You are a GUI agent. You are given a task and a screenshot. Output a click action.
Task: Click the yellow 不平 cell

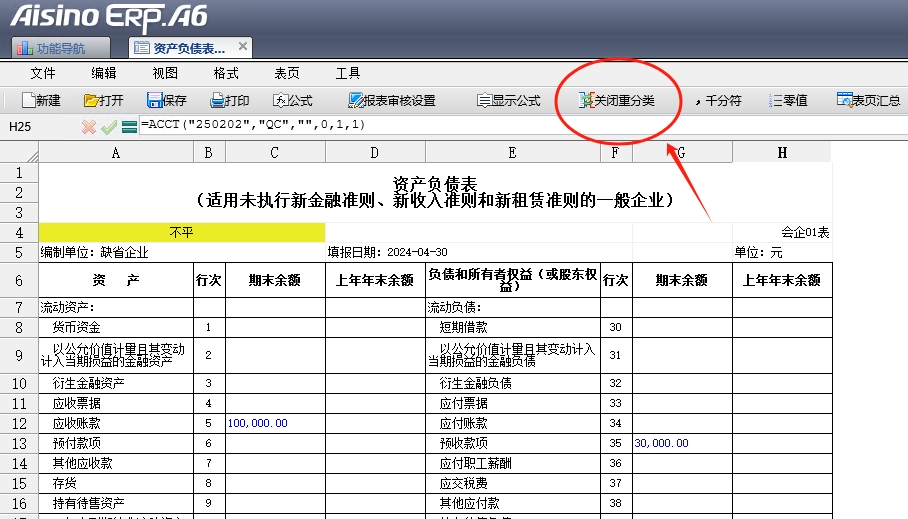tap(182, 233)
